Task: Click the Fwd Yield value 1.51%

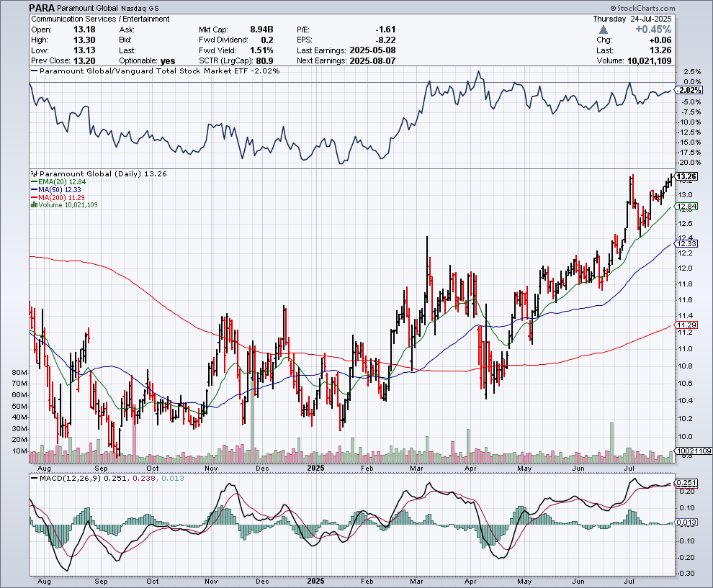Action: [261, 50]
